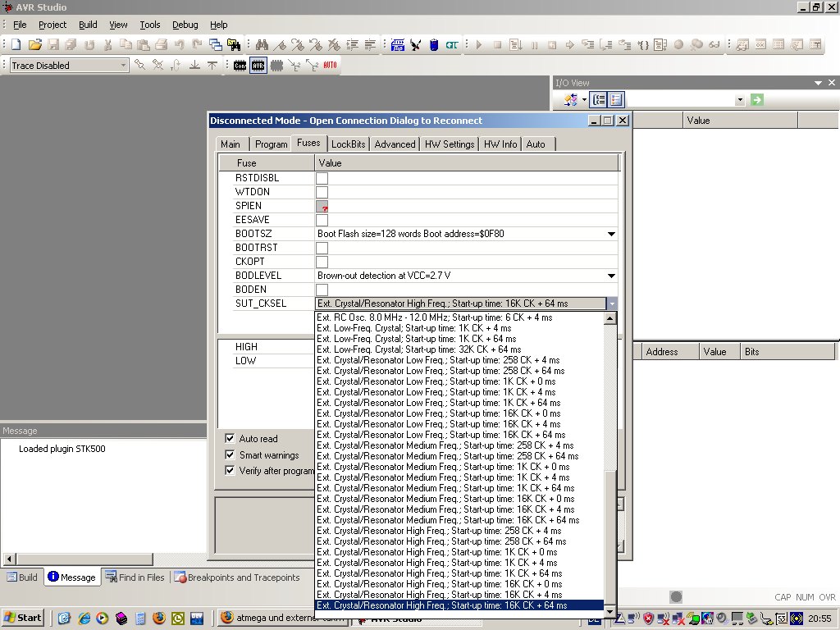Open the BOOTSZ dropdown arrow
The height and width of the screenshot is (630, 840).
[x=611, y=234]
